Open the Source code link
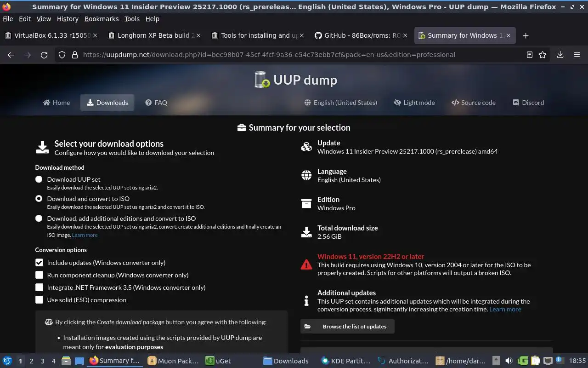Screen dimensions: 588x368 point(474,103)
